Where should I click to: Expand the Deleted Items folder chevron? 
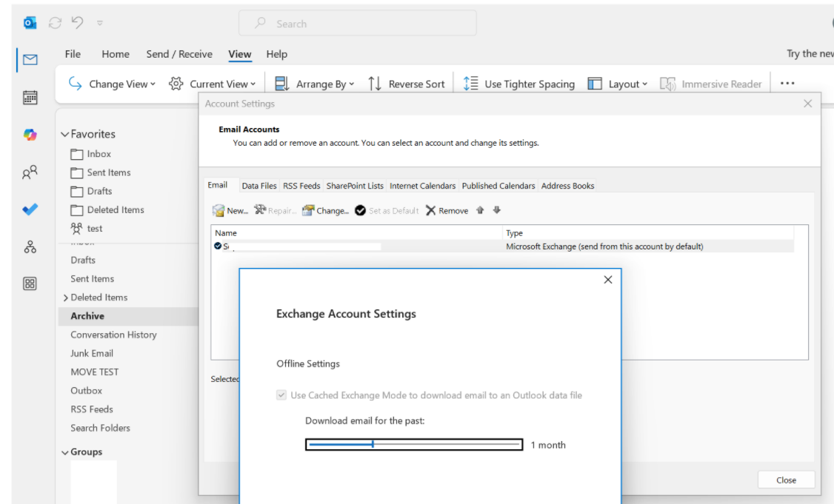click(x=66, y=298)
